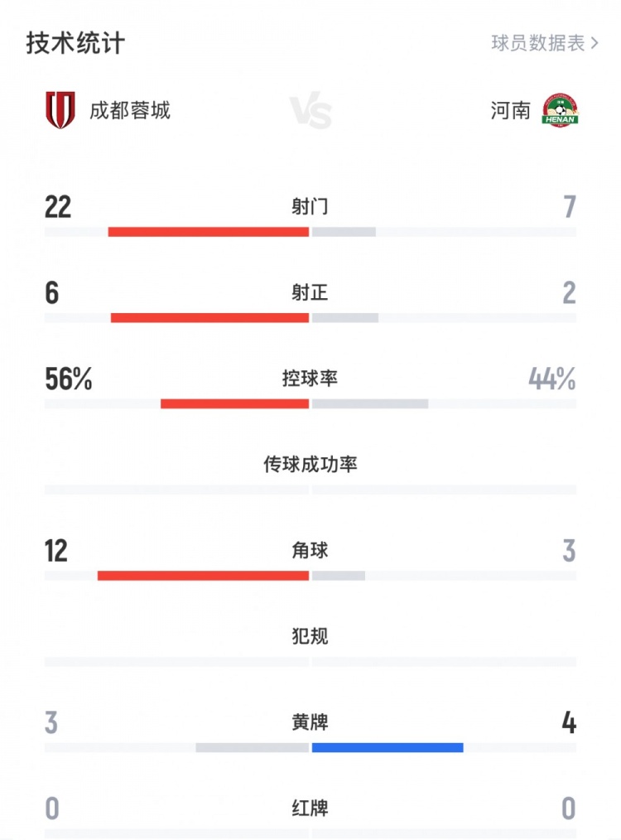Expand the shots count 22 value
621x840 pixels.
[56, 207]
